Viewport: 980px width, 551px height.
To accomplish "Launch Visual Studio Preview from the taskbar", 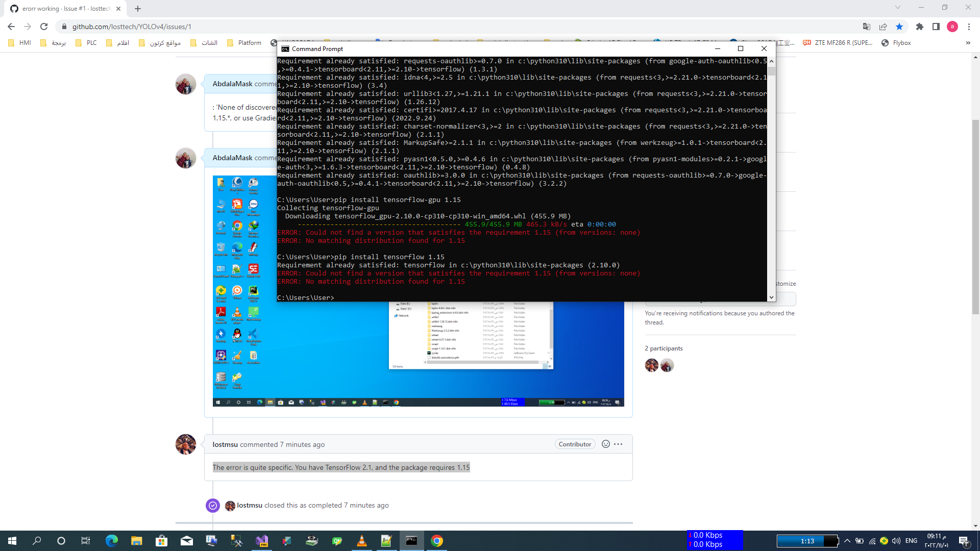I will click(x=262, y=541).
